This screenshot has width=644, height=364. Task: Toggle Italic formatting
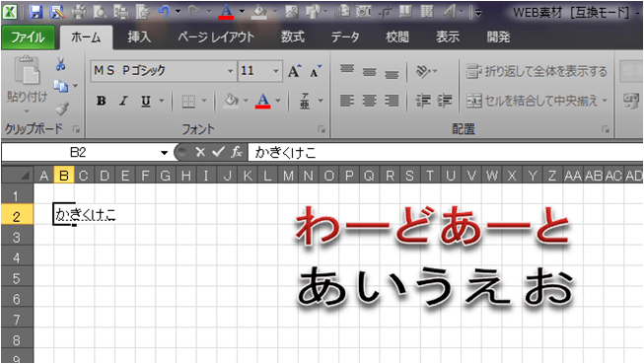click(123, 101)
